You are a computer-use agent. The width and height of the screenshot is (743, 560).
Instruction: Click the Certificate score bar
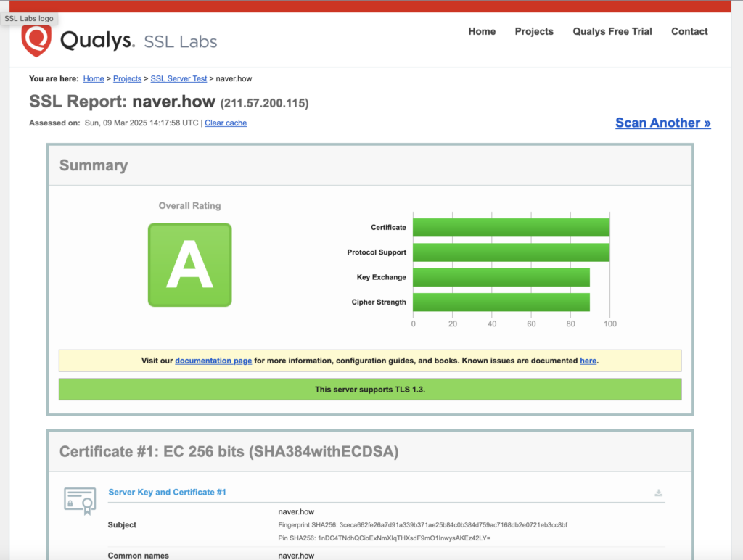pyautogui.click(x=512, y=228)
